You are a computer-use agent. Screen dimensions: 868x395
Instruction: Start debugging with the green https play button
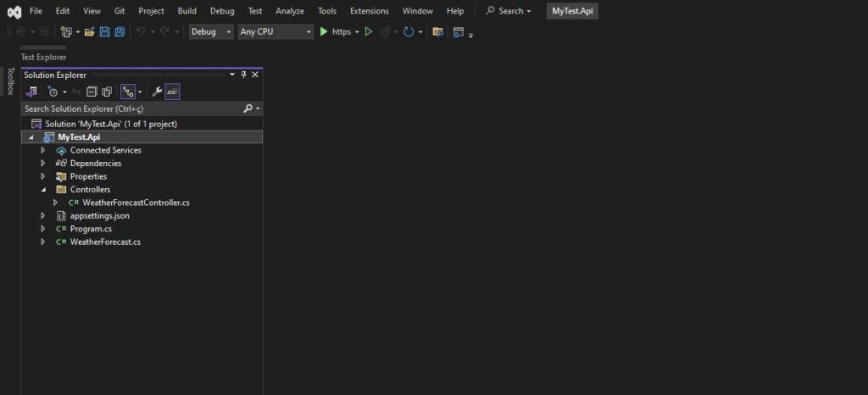coord(324,31)
